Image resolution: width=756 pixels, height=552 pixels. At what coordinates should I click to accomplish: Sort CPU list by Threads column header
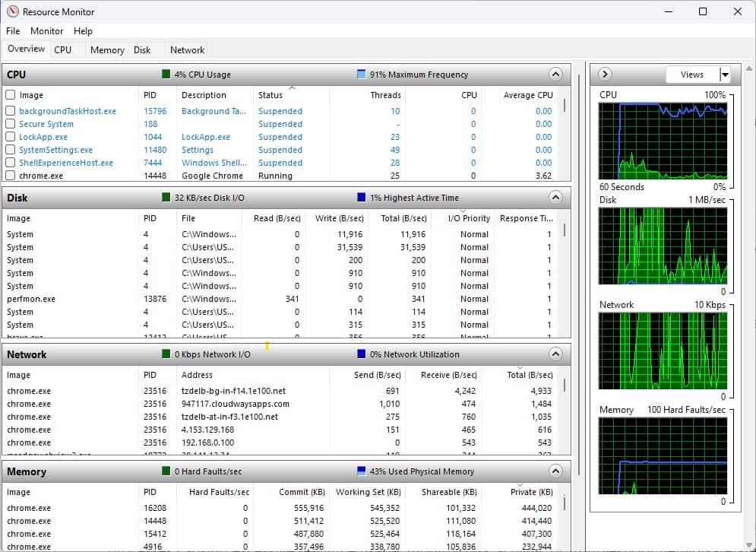[367, 95]
